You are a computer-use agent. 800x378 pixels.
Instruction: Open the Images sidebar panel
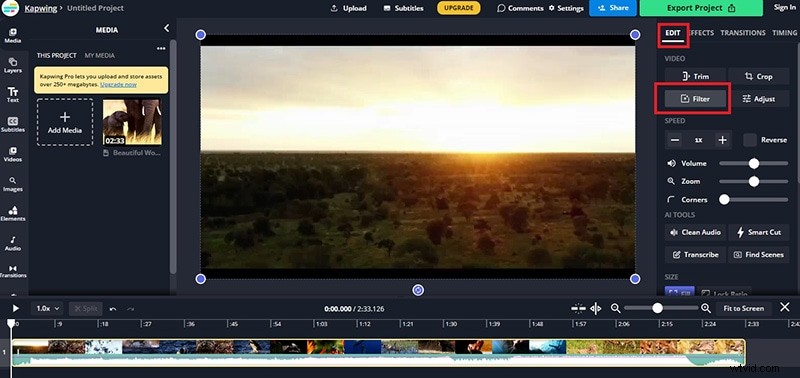click(x=13, y=184)
